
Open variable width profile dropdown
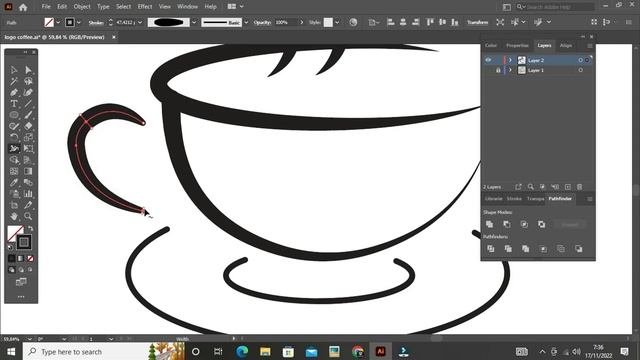[194, 22]
